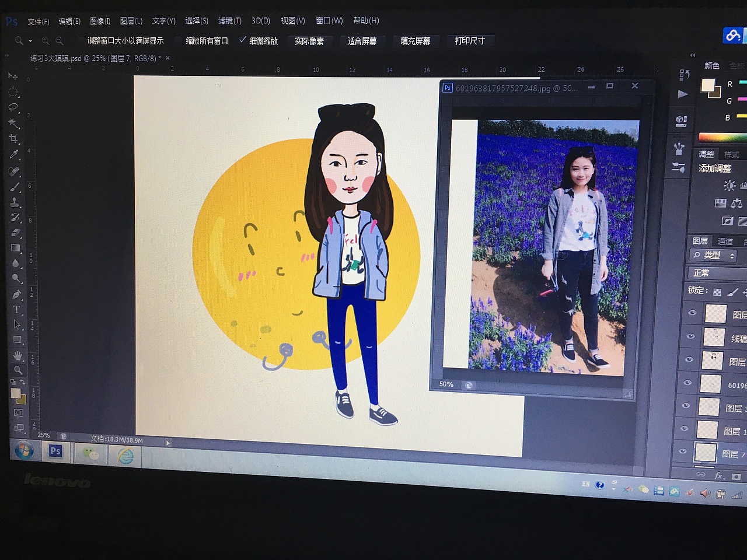
Task: Open the 类型 layer filter dropdown
Action: (714, 256)
